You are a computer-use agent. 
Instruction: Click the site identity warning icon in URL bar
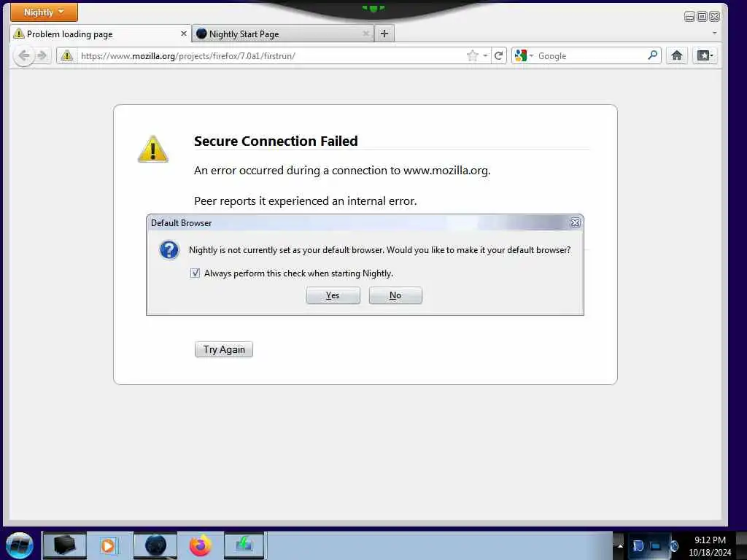(67, 55)
